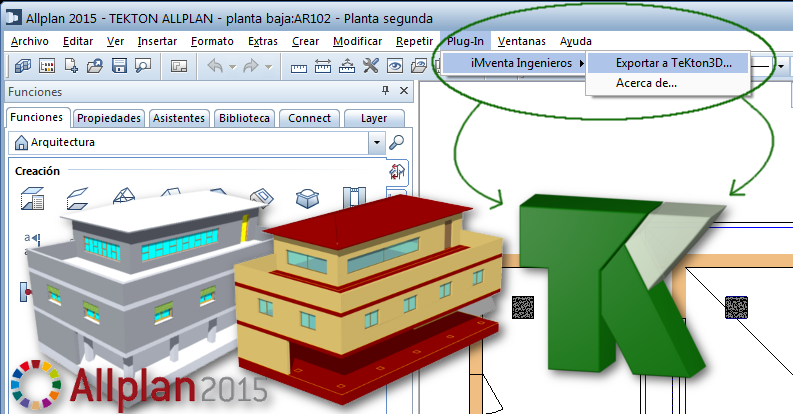Screen dimensions: 793x414
Task: Open the Repetir menu
Action: (x=414, y=41)
